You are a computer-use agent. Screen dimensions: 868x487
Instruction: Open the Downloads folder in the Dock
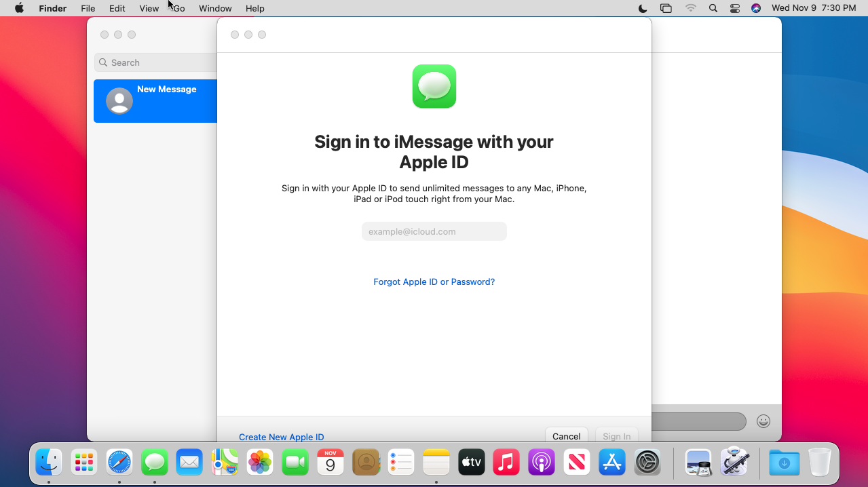pos(785,463)
